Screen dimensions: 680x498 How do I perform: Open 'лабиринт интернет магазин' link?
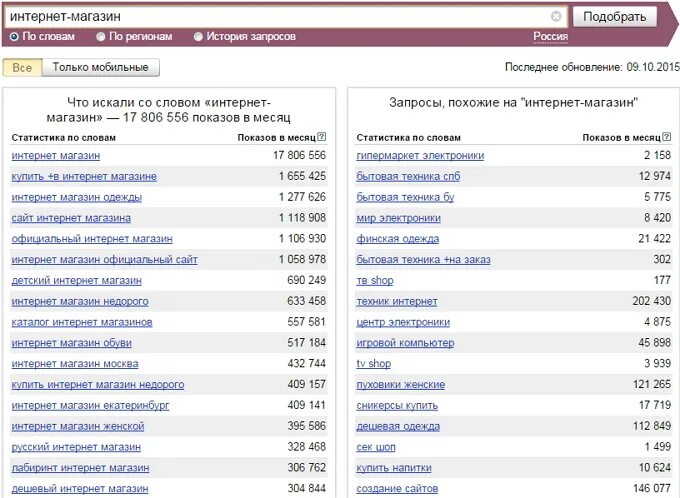[x=80, y=468]
